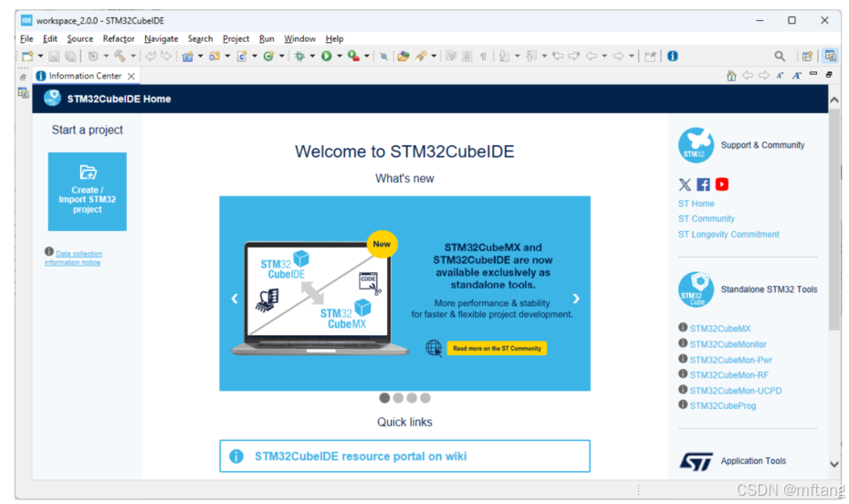Expand the Debug dropdown arrow
Image resolution: width=849 pixels, height=504 pixels.
[312, 57]
